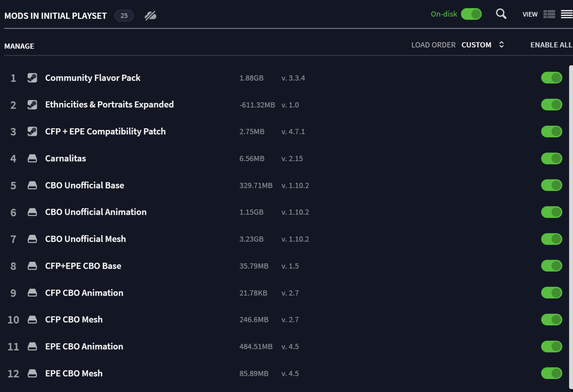Click the drive icon beside CFP+EPE CBO Base
Image resolution: width=573 pixels, height=392 pixels.
point(32,266)
